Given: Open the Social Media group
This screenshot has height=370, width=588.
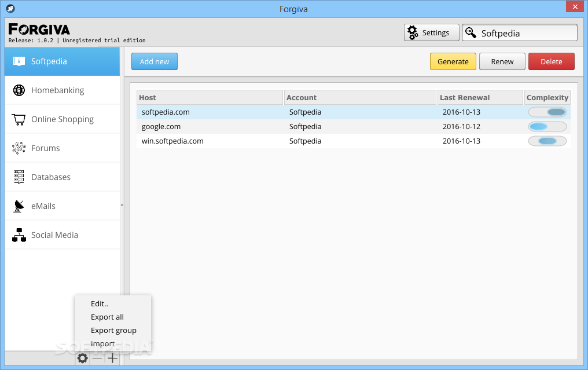Looking at the screenshot, I should tap(63, 235).
